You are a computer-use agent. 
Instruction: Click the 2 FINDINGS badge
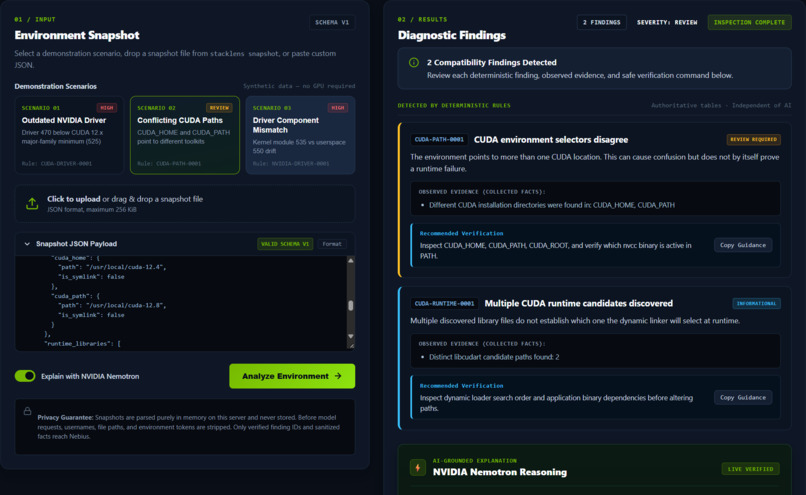click(601, 22)
